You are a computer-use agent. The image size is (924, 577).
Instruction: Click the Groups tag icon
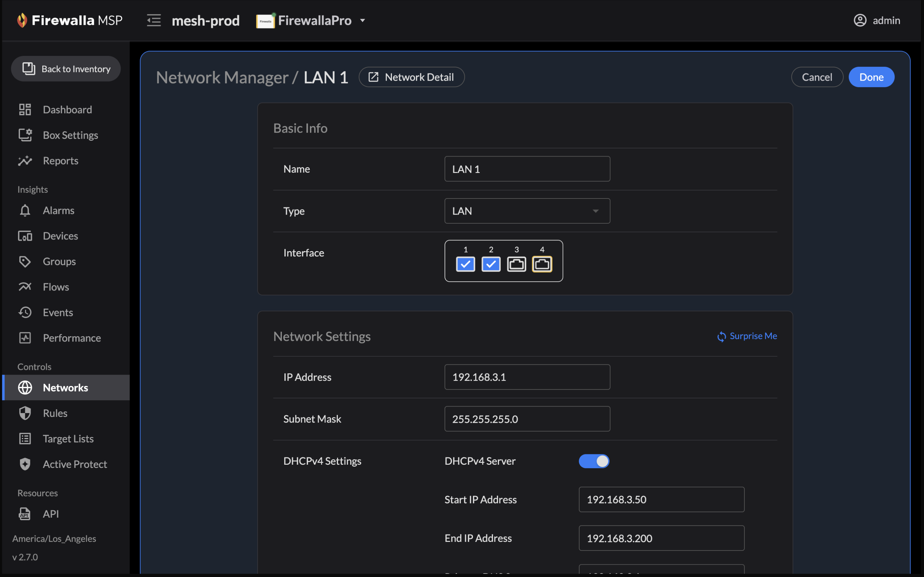pyautogui.click(x=25, y=261)
